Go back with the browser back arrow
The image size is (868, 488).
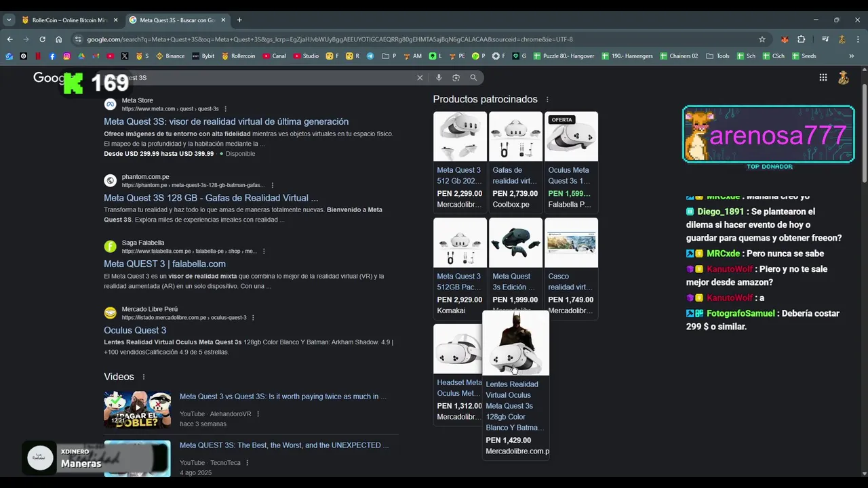pos(9,39)
